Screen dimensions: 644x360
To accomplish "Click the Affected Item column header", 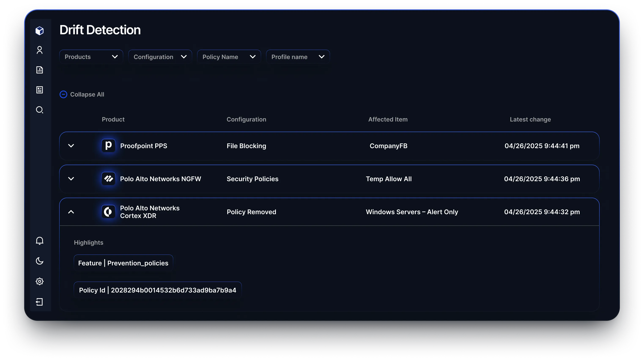I will click(x=388, y=119).
